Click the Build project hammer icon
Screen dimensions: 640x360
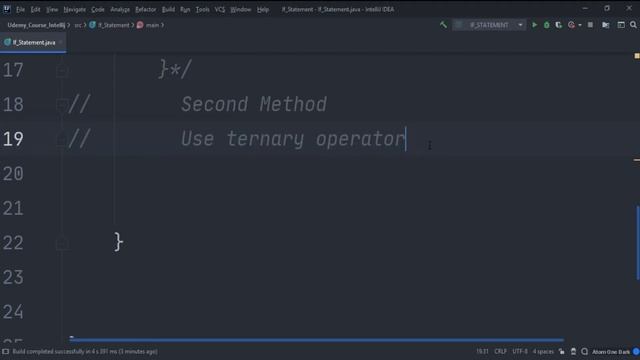coord(443,25)
